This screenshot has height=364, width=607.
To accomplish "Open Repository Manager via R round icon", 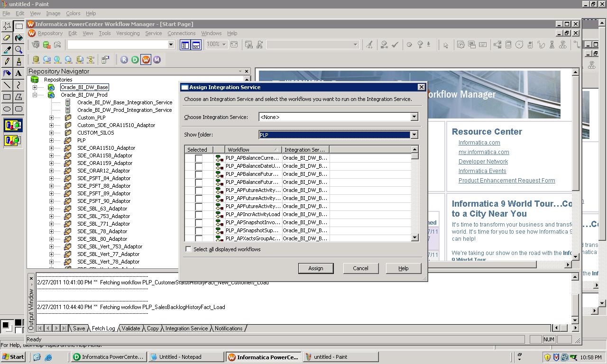I will point(124,60).
